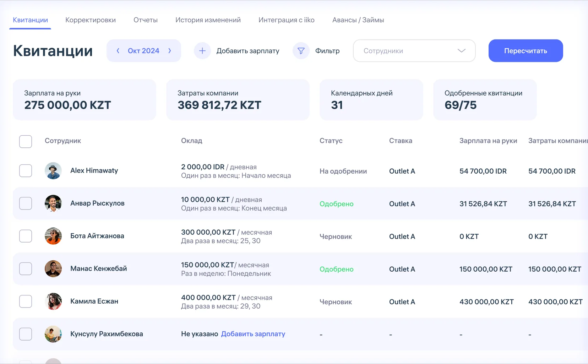
Task: Click the plus icon for Добавить зарплату
Action: [x=202, y=51]
